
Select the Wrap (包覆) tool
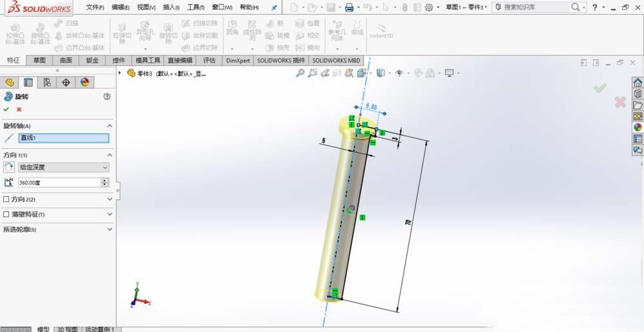[x=308, y=23]
